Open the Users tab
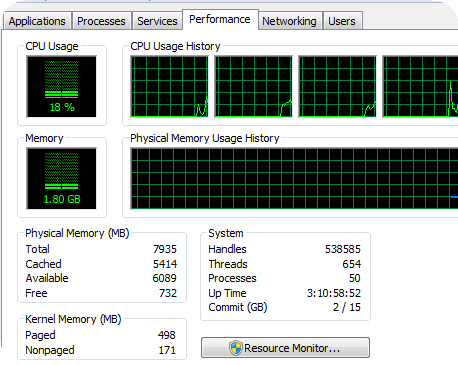 point(342,21)
